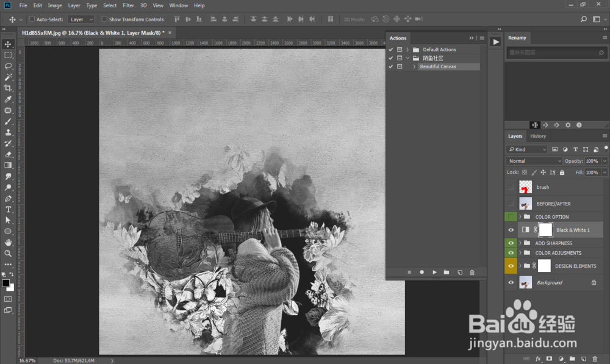
Task: Select the Magic Wand tool
Action: pos(8,77)
